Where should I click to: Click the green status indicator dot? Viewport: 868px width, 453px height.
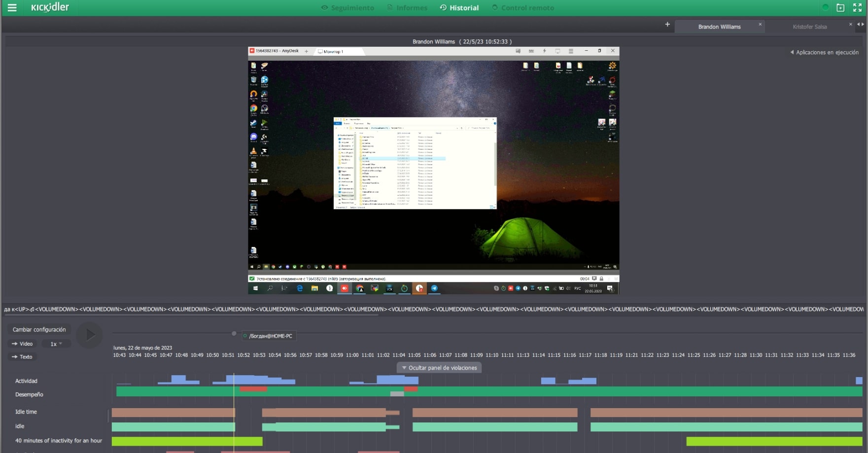coord(825,7)
